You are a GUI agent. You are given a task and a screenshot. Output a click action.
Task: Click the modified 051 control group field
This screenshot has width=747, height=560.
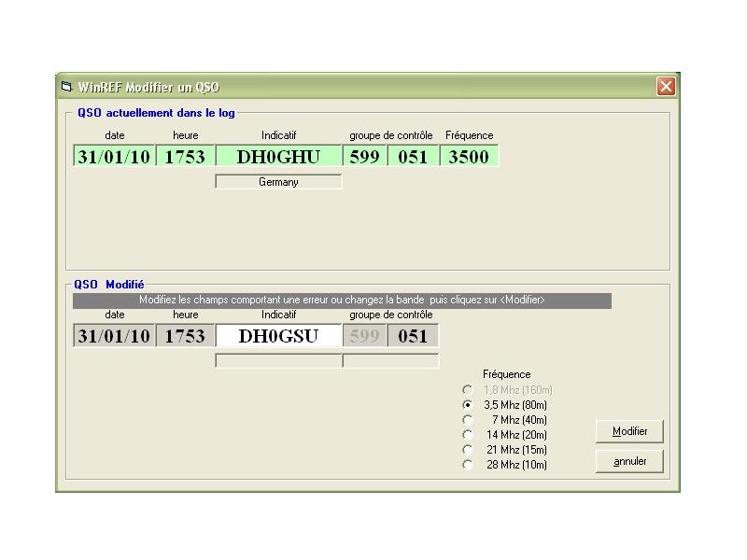point(413,336)
